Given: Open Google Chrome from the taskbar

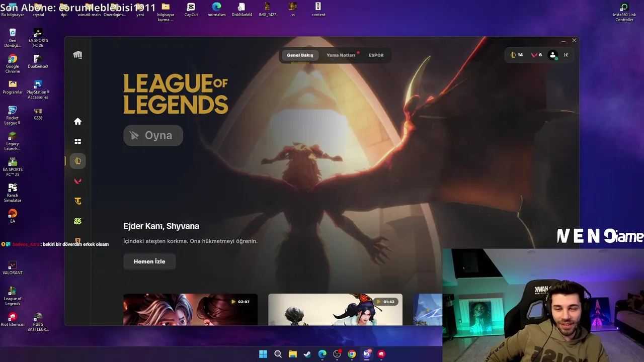Looking at the screenshot, I should 352,354.
